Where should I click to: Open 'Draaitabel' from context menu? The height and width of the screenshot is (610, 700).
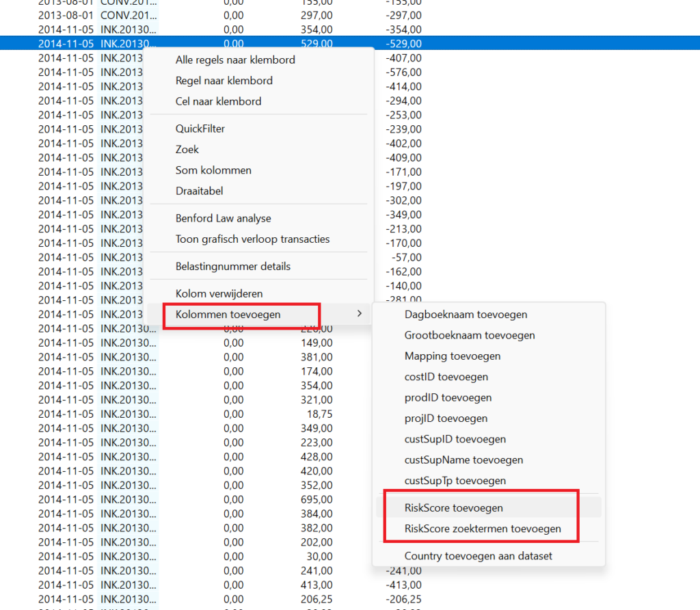coord(200,191)
